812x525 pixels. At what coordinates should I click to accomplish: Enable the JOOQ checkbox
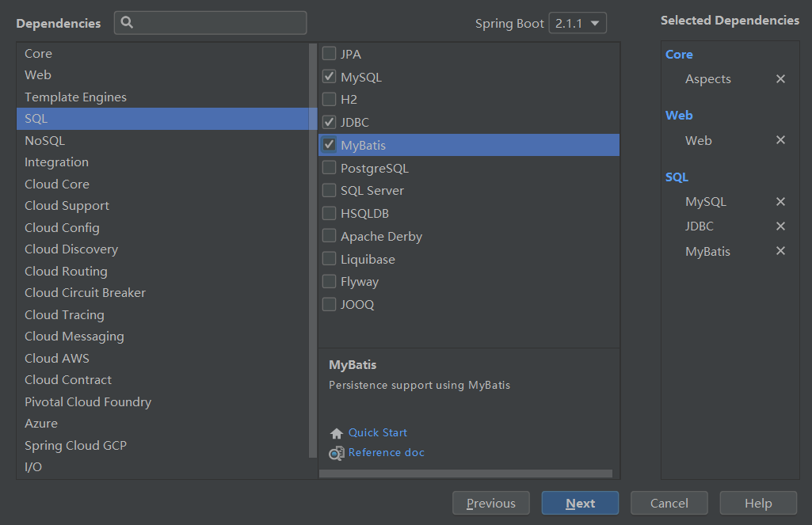329,304
